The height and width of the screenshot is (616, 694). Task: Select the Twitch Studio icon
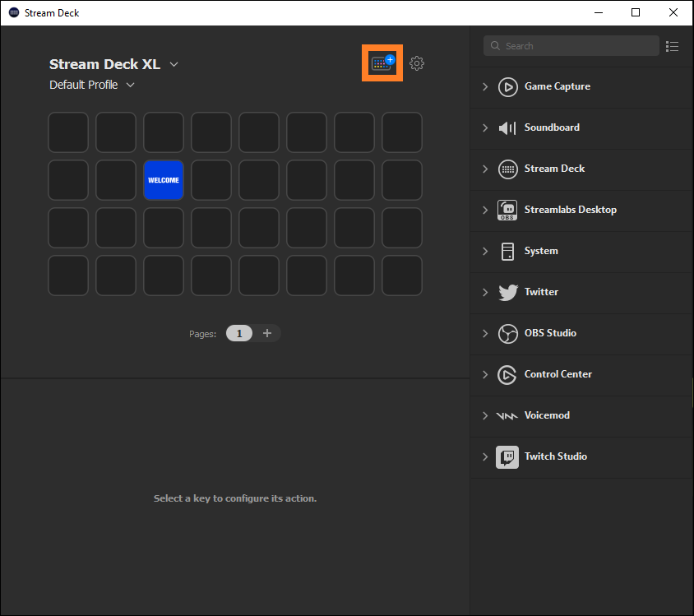pos(508,456)
